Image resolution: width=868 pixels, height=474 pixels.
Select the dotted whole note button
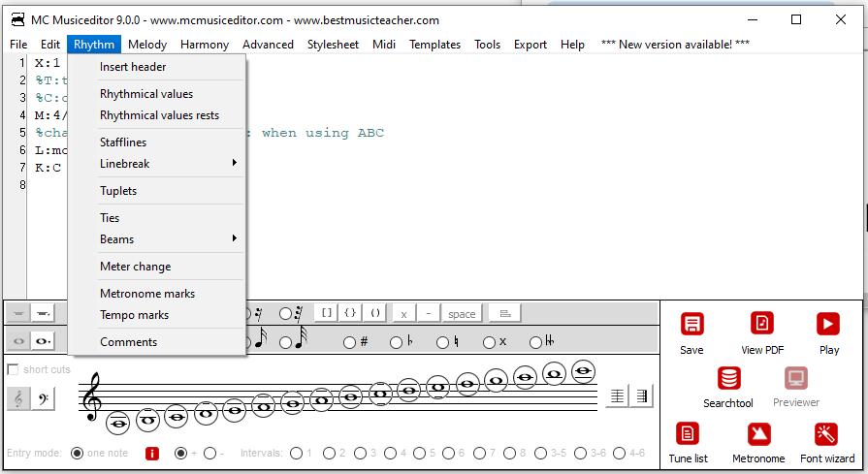coord(42,340)
